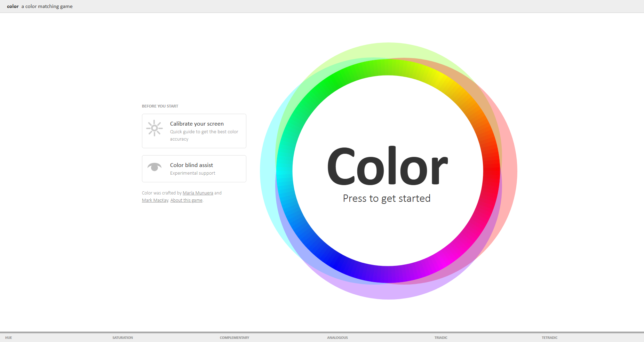
Task: Click 'a color matching game' tagline
Action: [47, 6]
